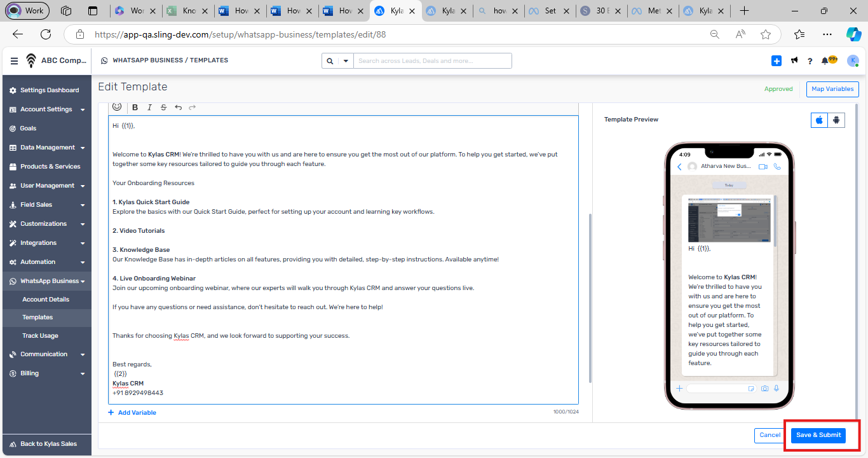
Task: Click the blue quick-add plus icon
Action: tap(776, 61)
